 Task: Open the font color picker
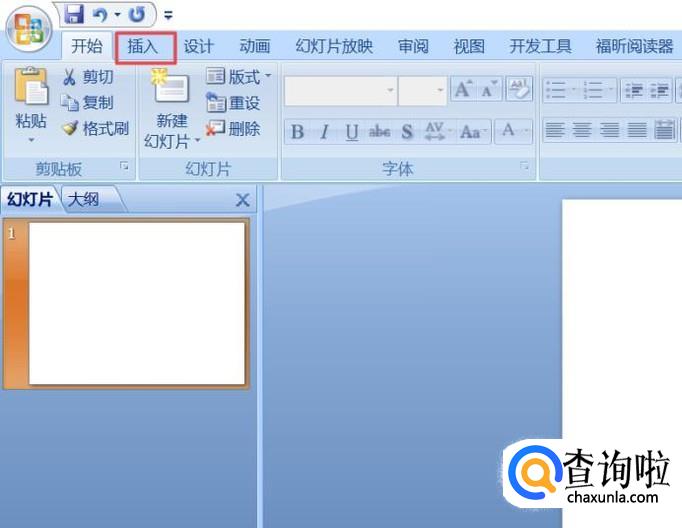point(514,131)
